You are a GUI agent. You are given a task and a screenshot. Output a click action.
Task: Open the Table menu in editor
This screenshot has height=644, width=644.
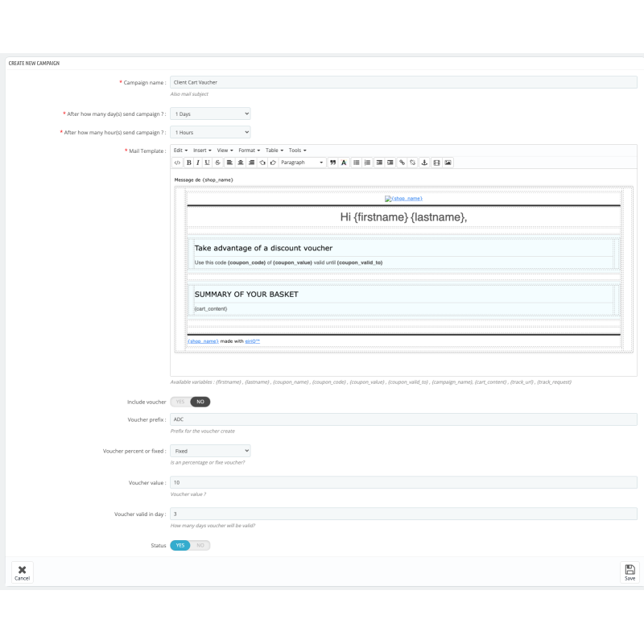pos(274,150)
